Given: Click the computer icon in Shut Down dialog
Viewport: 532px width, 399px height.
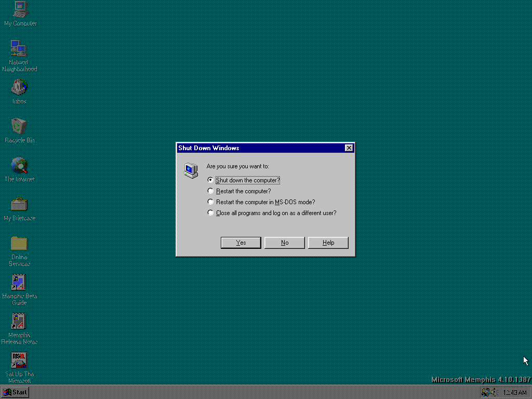Looking at the screenshot, I should [x=191, y=170].
